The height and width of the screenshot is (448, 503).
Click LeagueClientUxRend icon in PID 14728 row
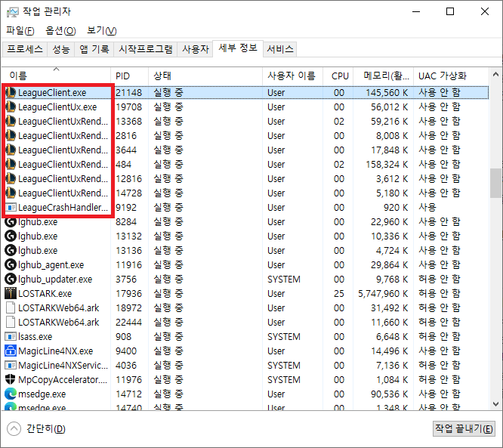click(x=11, y=193)
